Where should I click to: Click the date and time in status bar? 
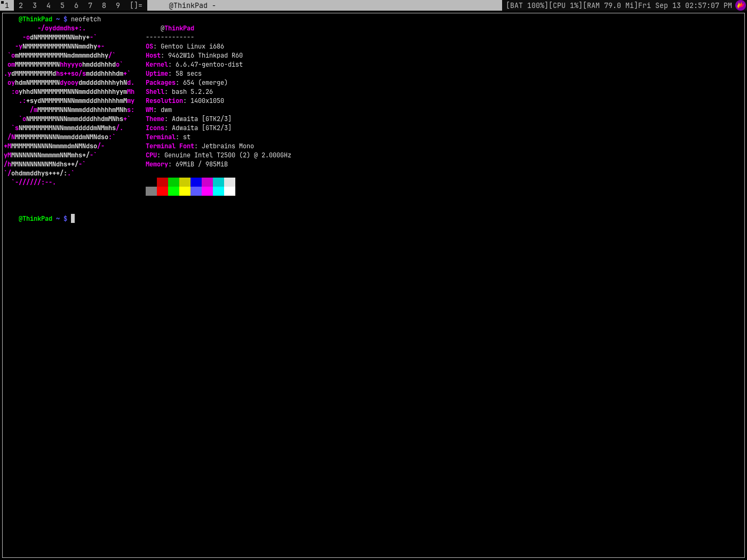coord(685,5)
